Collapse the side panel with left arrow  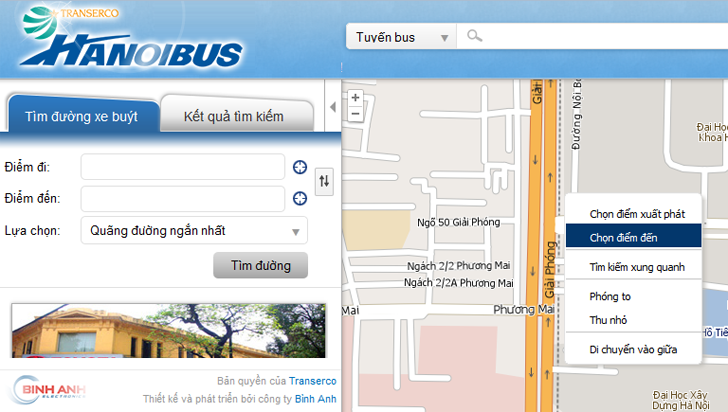point(333,107)
